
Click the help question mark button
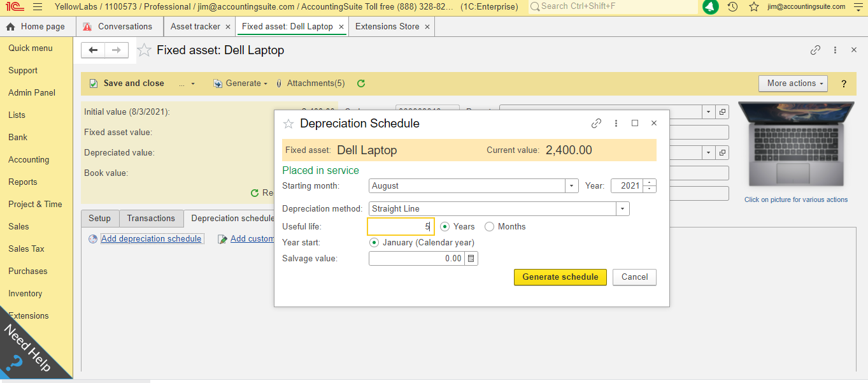tap(844, 84)
